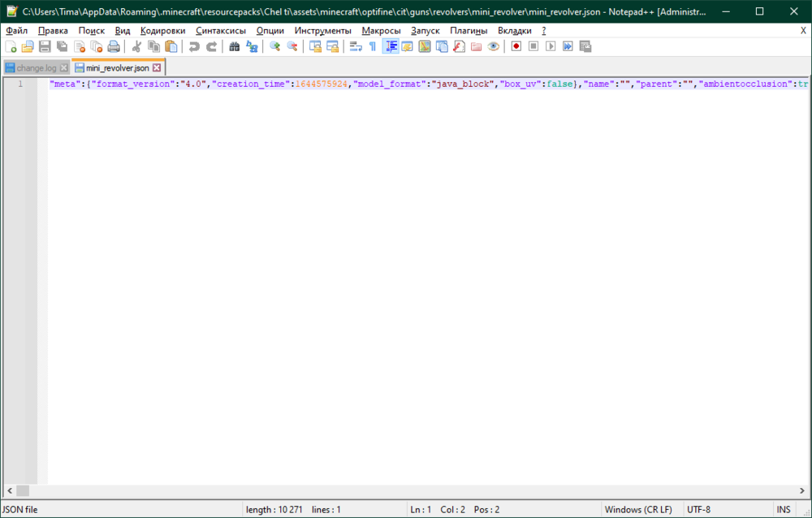Show all characters with the pilcrow icon
Screen dimensions: 812x518
click(x=373, y=46)
